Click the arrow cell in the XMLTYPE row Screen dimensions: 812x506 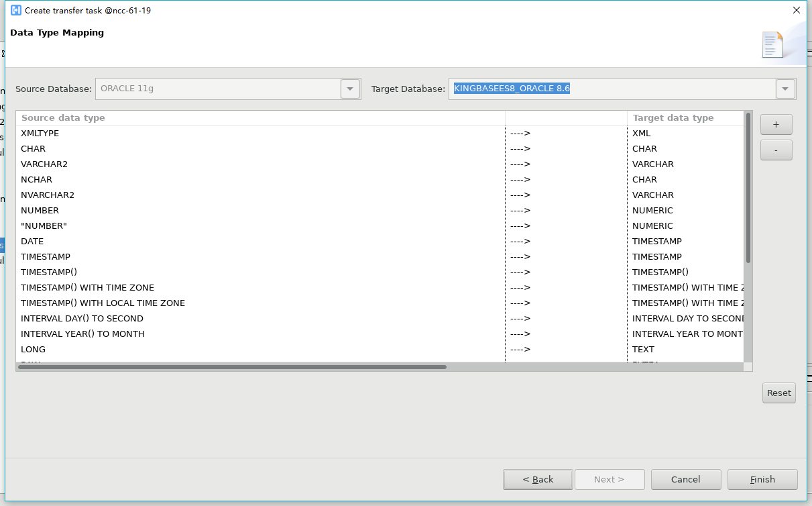pos(566,133)
